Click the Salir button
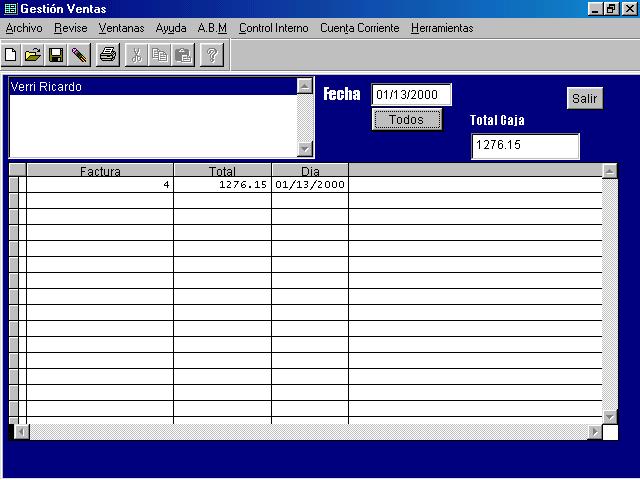The height and width of the screenshot is (480, 640). click(584, 98)
